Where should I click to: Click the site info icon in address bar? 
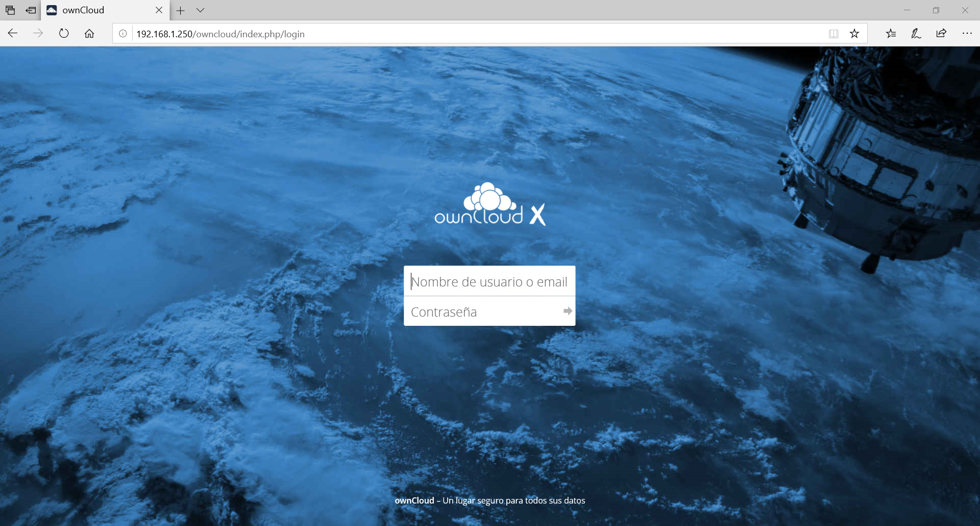[122, 34]
